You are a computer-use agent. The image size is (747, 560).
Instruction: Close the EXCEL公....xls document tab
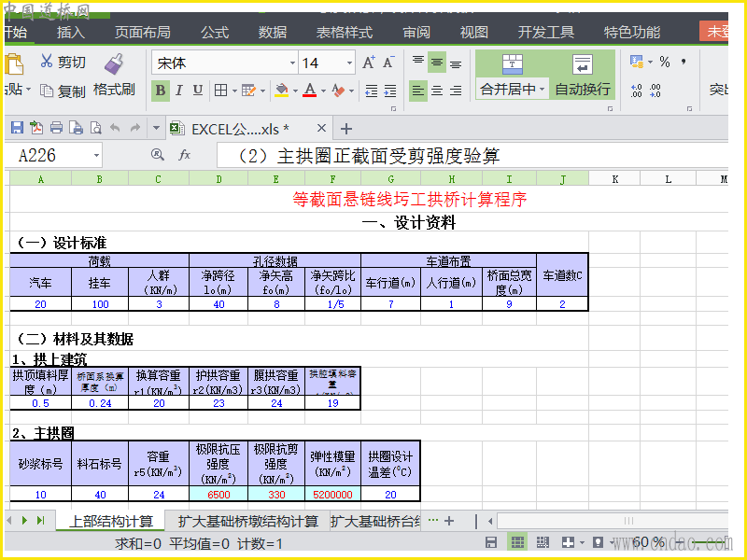pos(321,128)
